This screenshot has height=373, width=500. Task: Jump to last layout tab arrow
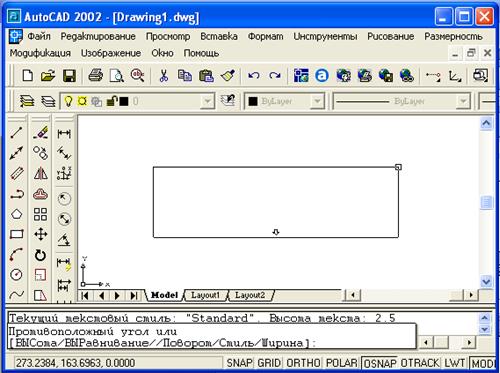134,296
